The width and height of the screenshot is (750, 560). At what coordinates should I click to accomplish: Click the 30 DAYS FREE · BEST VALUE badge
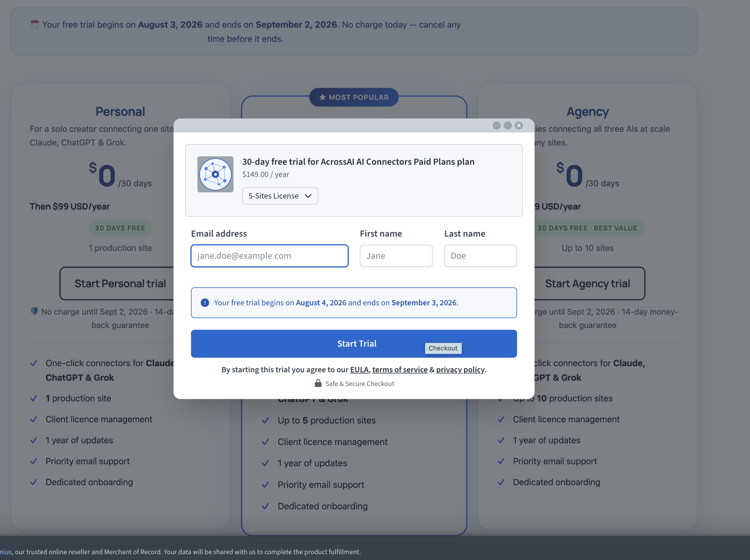588,228
